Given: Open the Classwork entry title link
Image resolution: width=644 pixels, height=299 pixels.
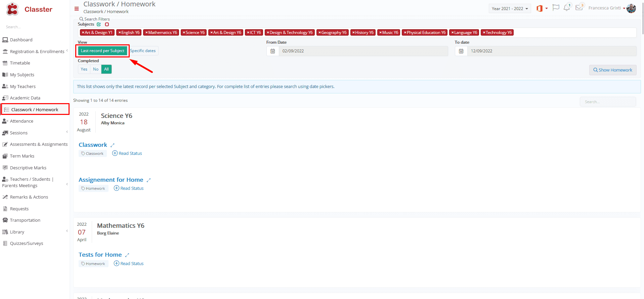Looking at the screenshot, I should pos(93,145).
